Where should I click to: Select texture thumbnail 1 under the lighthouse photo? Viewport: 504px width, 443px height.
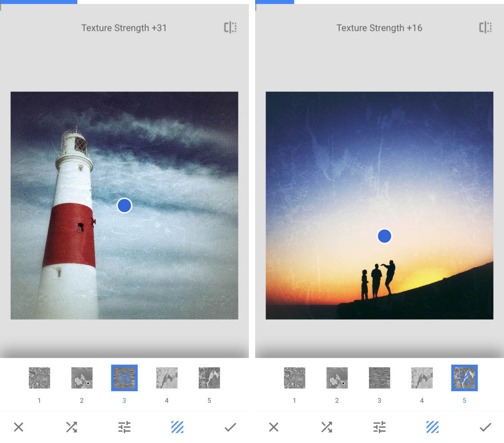pos(39,378)
